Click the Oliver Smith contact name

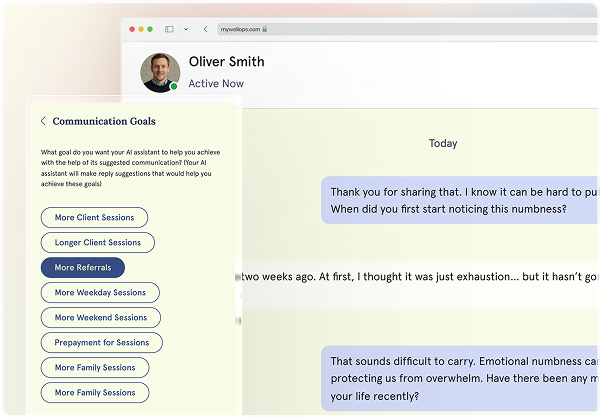point(226,62)
